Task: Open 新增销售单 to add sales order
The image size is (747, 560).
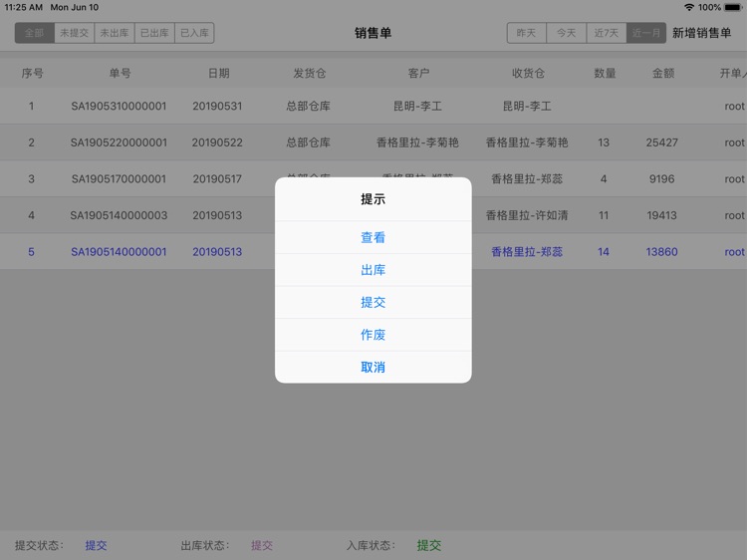Action: [702, 33]
